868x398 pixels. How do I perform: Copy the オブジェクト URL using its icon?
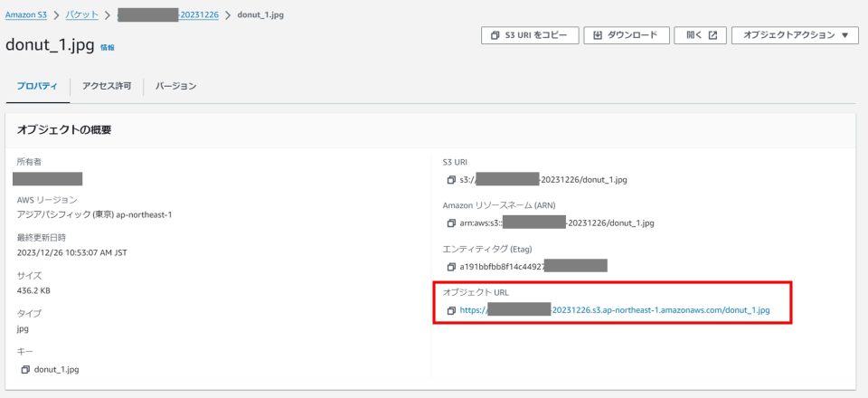pos(451,310)
